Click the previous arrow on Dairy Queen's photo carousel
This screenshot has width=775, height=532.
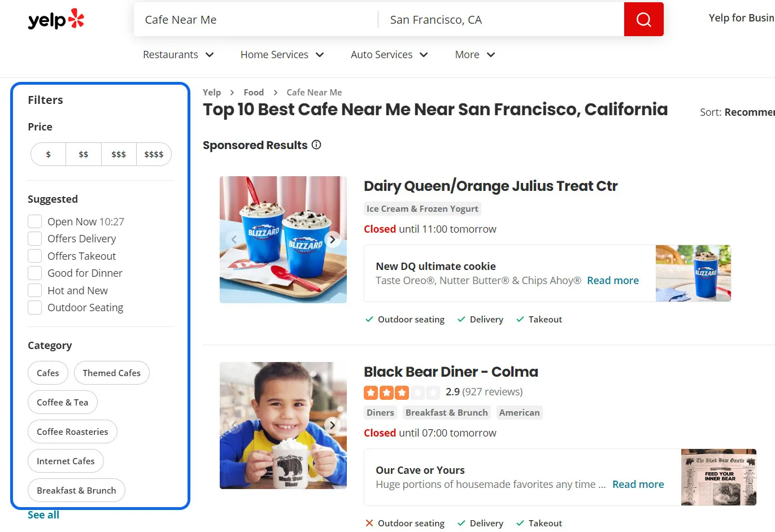tap(234, 239)
